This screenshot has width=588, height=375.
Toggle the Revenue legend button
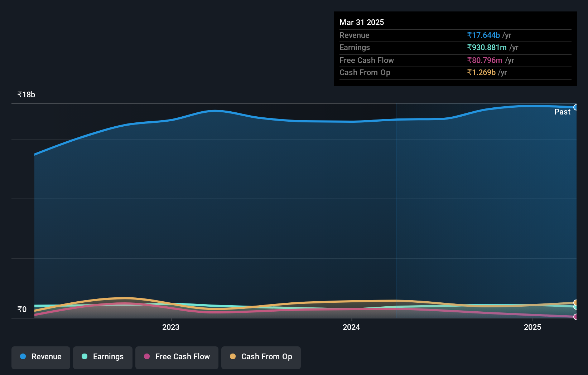click(41, 357)
